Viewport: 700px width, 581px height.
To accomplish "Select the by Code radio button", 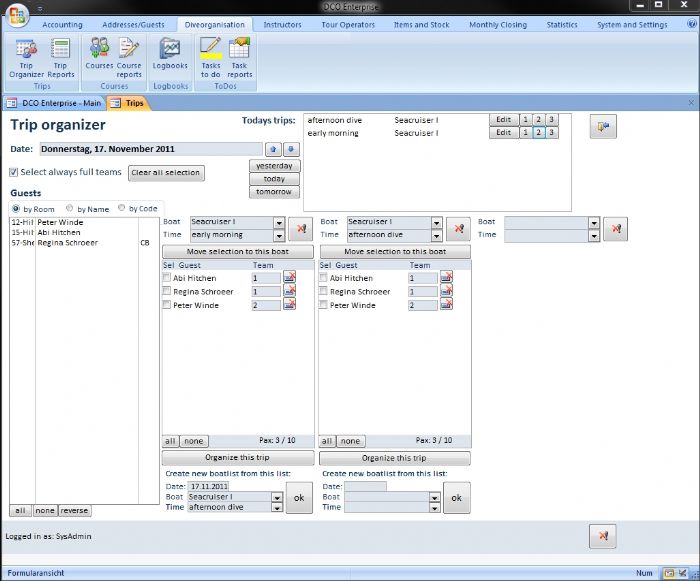I will 121,208.
